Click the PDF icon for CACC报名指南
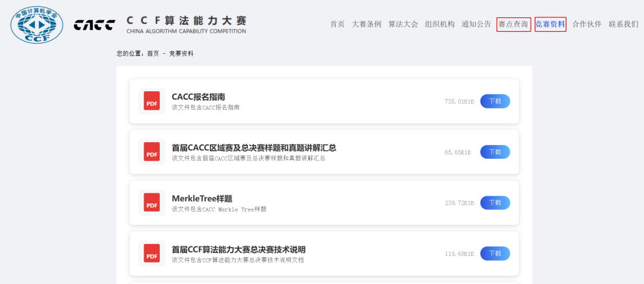Screen dimensions: 644x284 point(152,101)
